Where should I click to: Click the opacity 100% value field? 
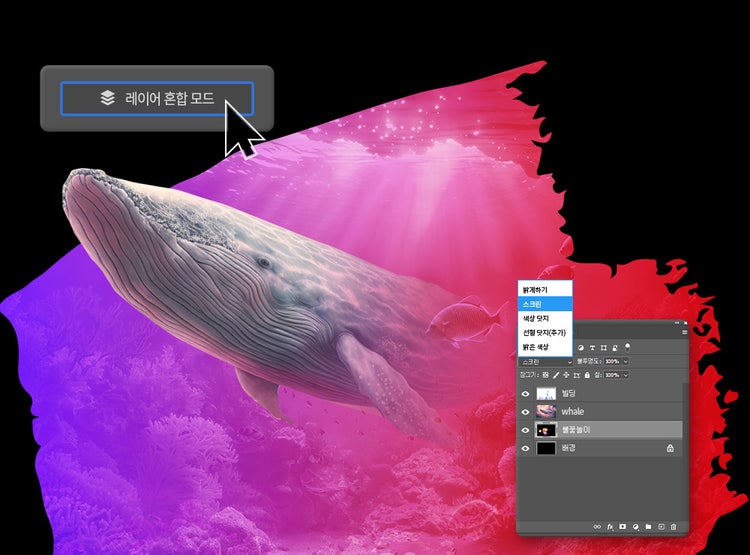613,362
